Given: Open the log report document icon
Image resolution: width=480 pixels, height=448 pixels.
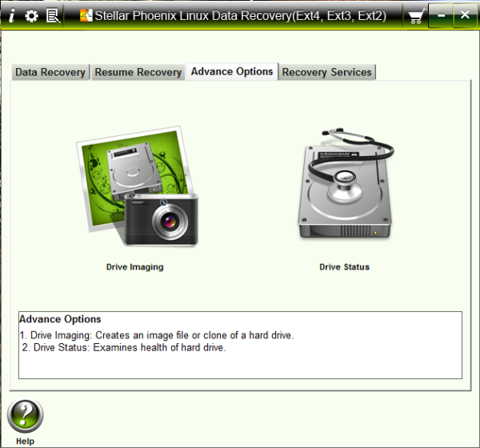Looking at the screenshot, I should point(53,15).
